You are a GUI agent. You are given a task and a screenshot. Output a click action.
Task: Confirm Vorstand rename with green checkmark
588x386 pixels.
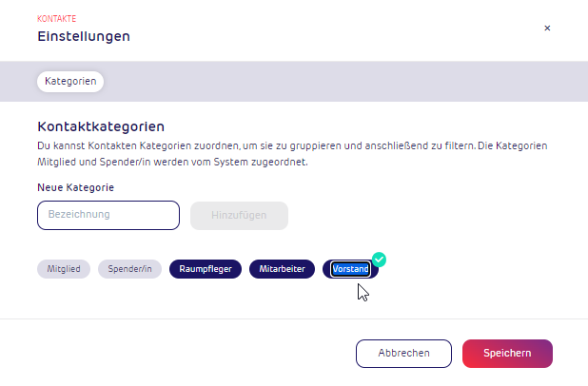(x=379, y=260)
